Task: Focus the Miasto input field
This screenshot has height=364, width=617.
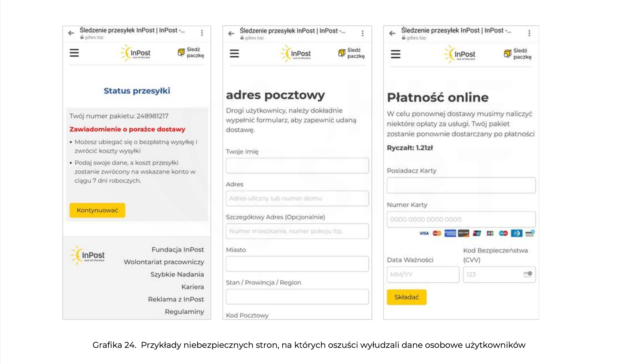Action: coord(297,264)
